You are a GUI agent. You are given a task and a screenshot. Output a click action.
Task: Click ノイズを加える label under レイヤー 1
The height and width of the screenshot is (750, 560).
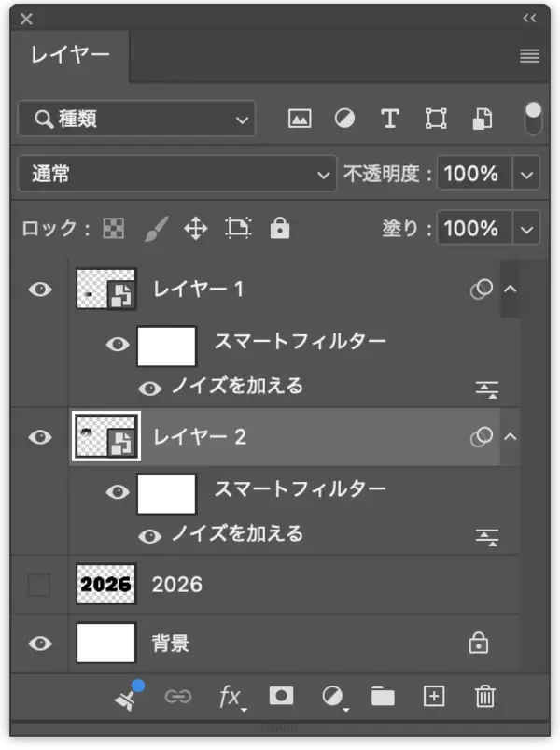pos(237,386)
